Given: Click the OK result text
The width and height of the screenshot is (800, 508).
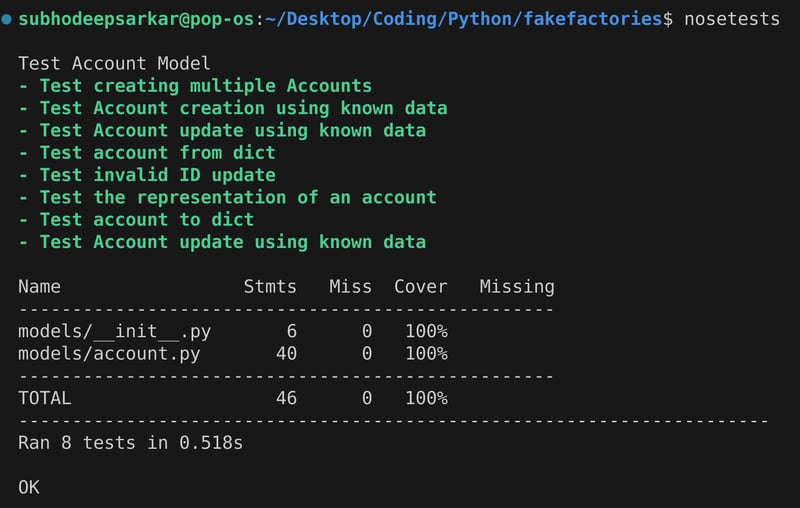Looking at the screenshot, I should [29, 487].
